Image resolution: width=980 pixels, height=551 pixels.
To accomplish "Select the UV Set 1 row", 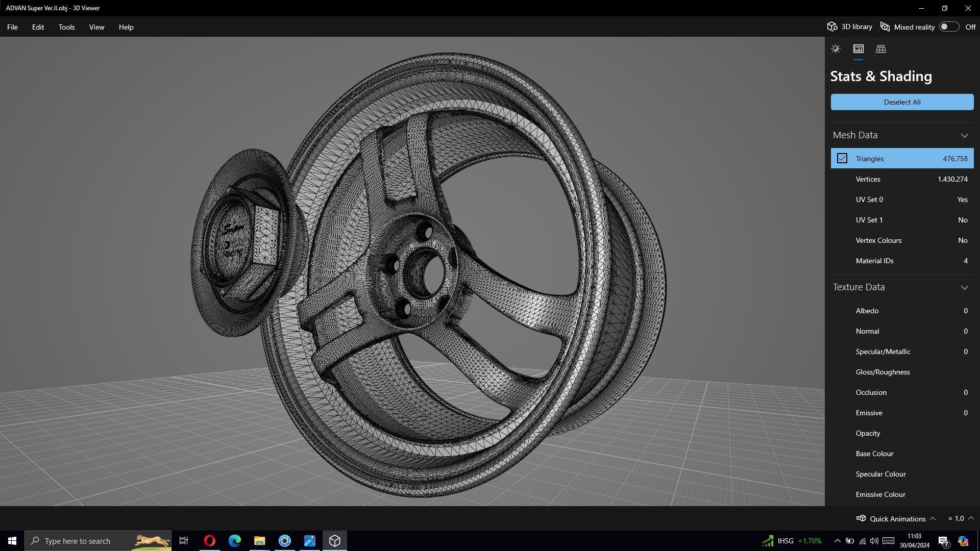I will click(902, 220).
